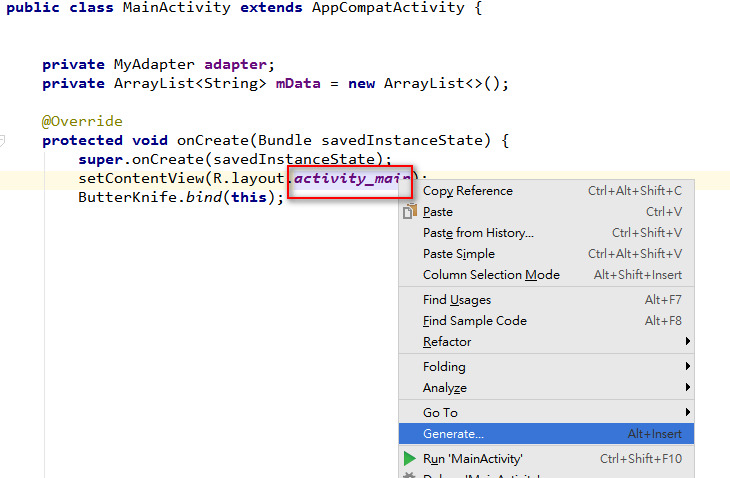Screen dimensions: 730x478
Task: Click the @Override annotation
Action: point(82,121)
